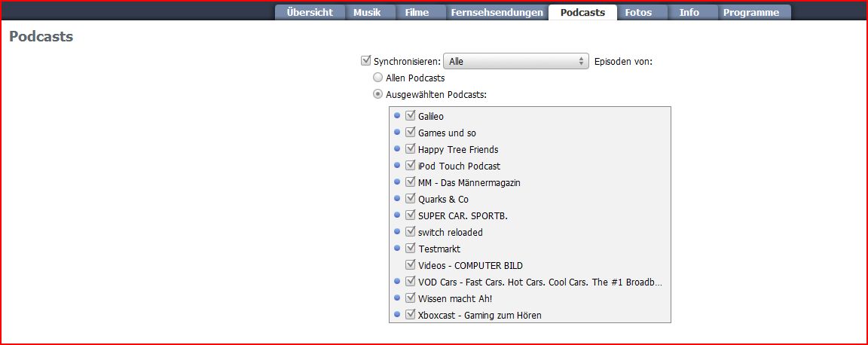The image size is (868, 345).
Task: Uncheck the Galileo podcast checkbox
Action: (410, 116)
